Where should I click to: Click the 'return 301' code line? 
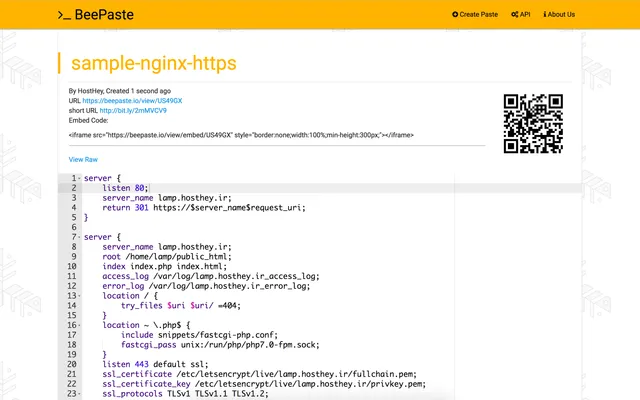(x=204, y=208)
